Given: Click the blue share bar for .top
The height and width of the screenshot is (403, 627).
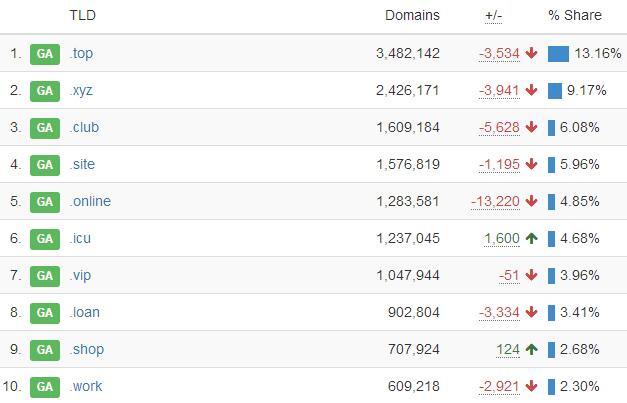Looking at the screenshot, I should tap(558, 54).
